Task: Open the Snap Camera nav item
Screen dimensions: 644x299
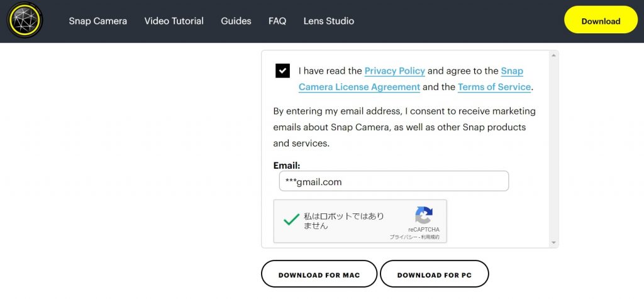Action: point(97,21)
